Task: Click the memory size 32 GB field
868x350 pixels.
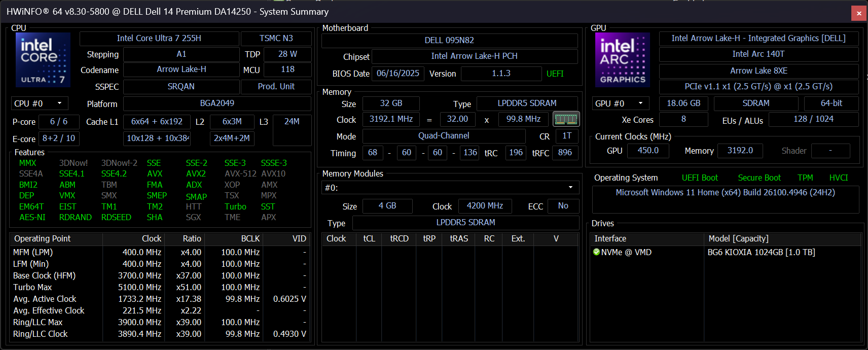Action: point(391,103)
